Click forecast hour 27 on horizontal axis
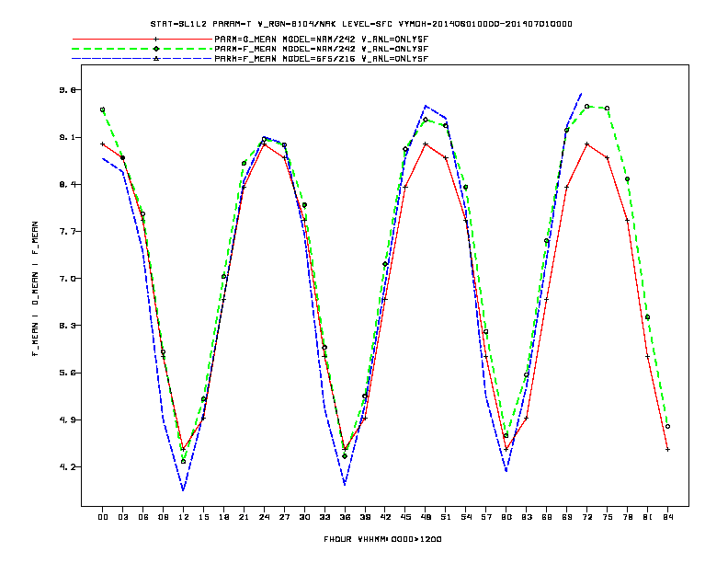728x563 pixels. (284, 517)
